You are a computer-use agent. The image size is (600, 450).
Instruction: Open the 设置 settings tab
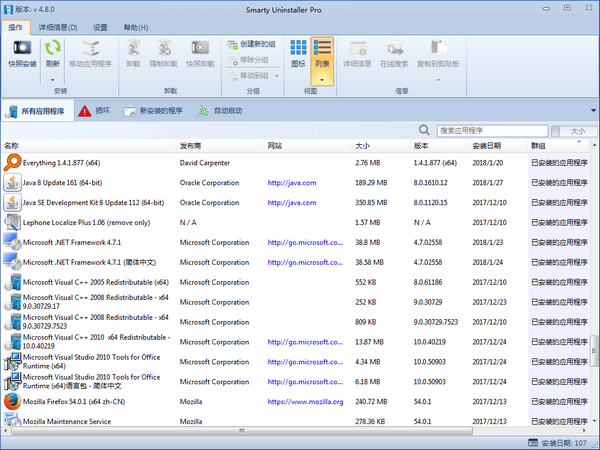[x=100, y=28]
